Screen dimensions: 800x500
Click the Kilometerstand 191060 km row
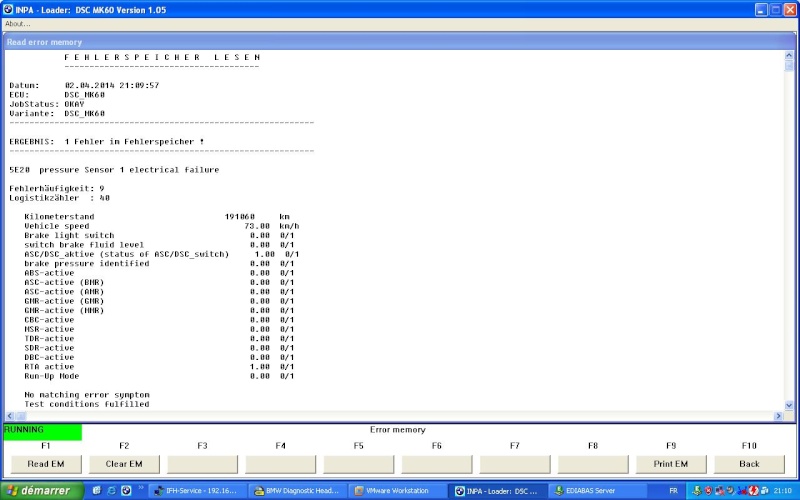click(157, 216)
